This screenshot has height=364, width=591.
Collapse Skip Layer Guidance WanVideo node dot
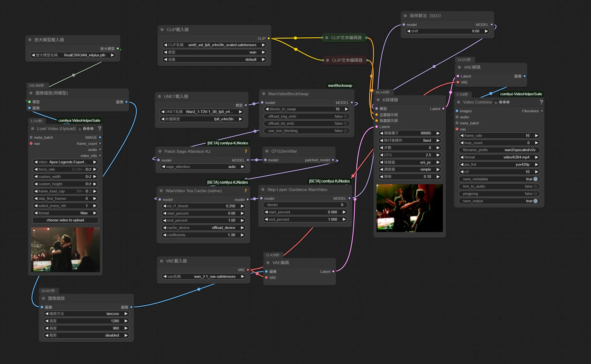coord(263,190)
